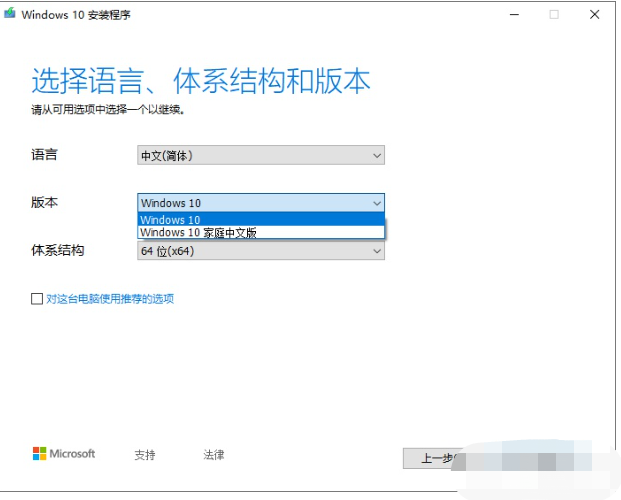
Task: Click the 对这台电脑使用推荐的选项 label text
Action: click(110, 299)
